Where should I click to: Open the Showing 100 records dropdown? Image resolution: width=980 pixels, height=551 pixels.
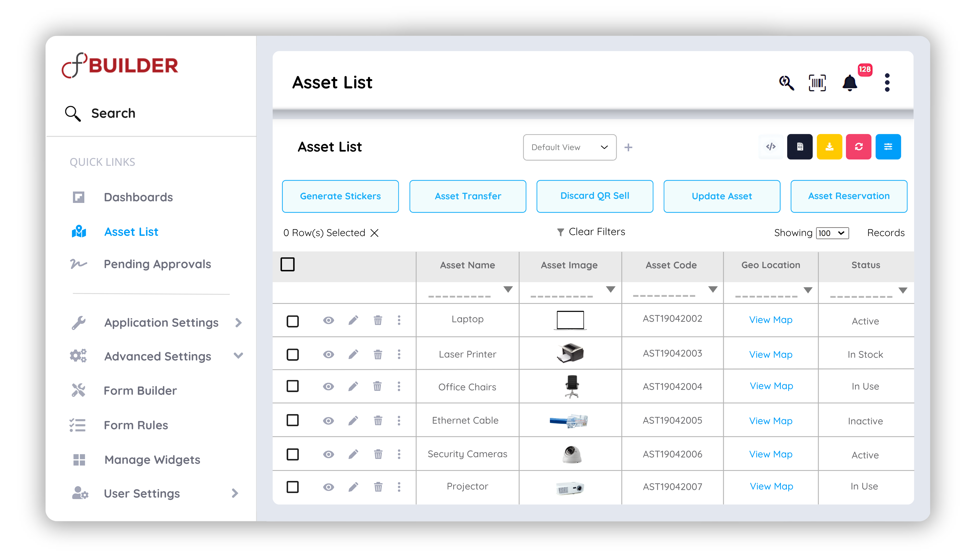tap(833, 233)
